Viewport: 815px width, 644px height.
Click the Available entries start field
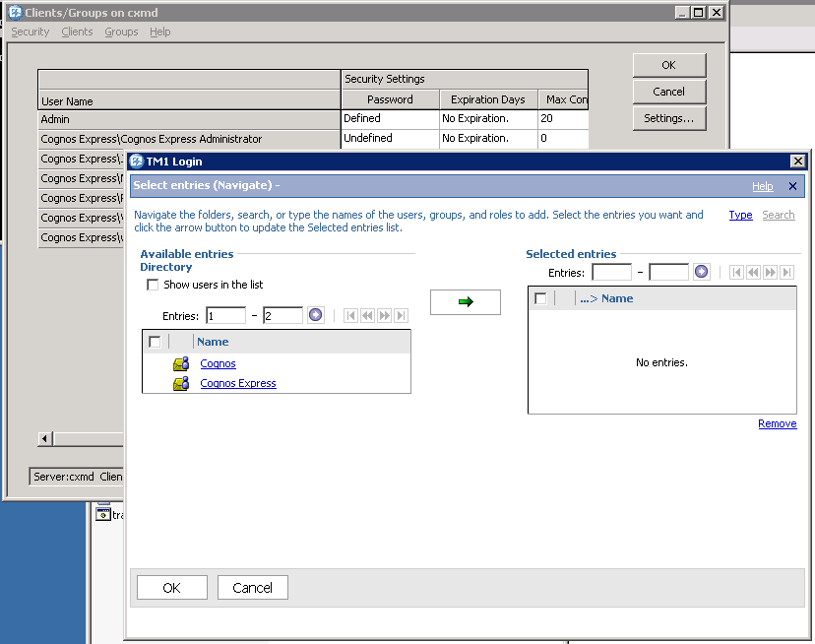[226, 315]
